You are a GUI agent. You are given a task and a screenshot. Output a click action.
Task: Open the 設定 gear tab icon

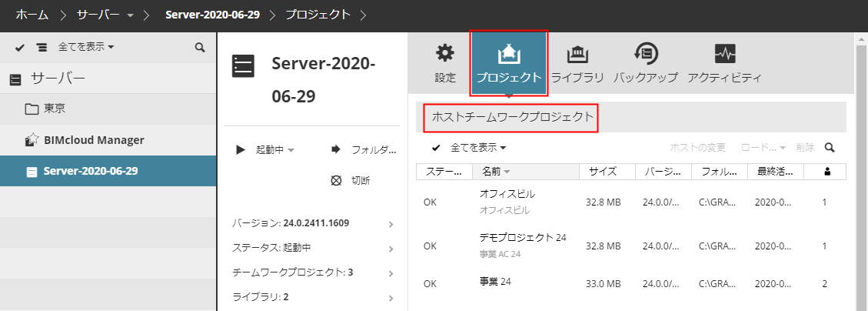pos(445,54)
